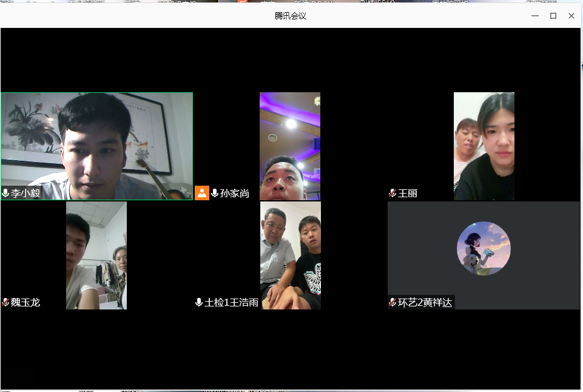Select 魏玉龙's video feed
Screen dimensions: 583x392
pyautogui.click(x=96, y=255)
